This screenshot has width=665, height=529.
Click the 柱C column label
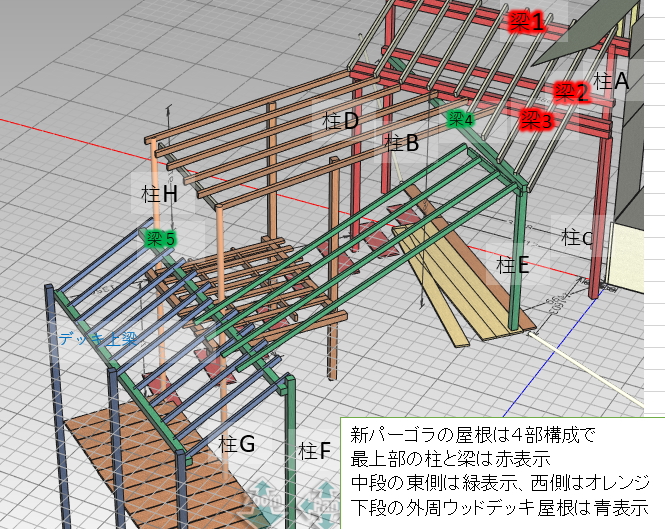pyautogui.click(x=577, y=237)
